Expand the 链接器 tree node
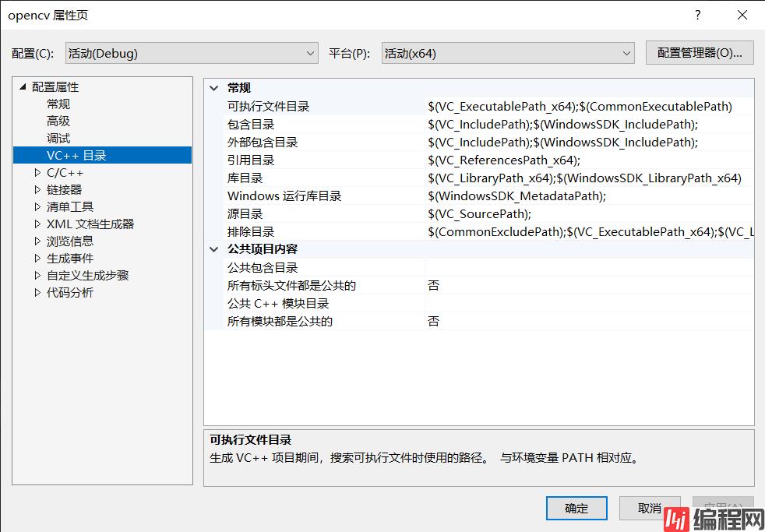This screenshot has width=765, height=532. click(37, 190)
